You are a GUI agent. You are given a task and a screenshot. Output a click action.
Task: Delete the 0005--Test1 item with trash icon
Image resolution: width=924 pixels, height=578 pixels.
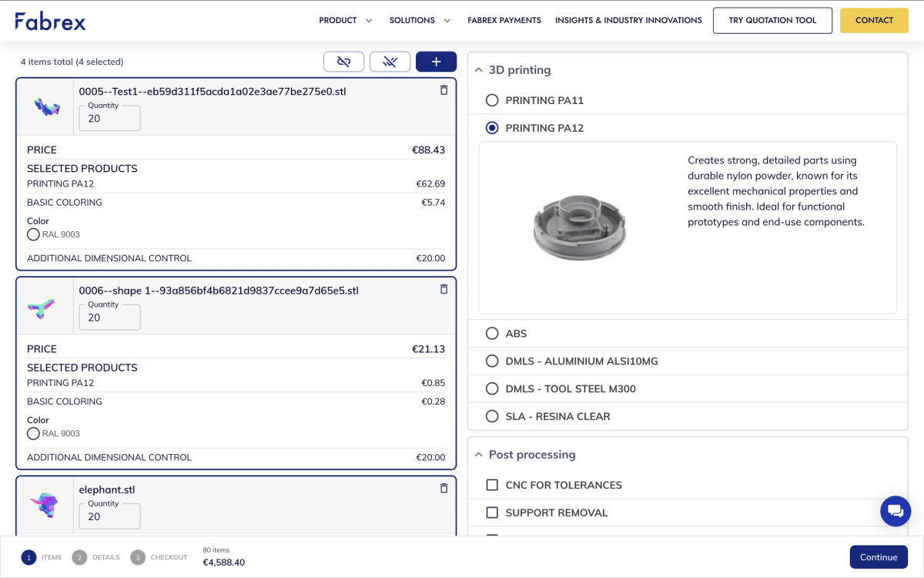pyautogui.click(x=444, y=90)
